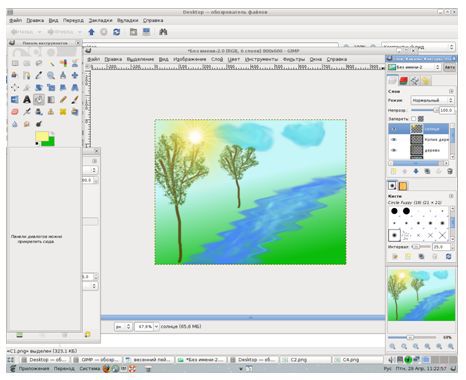Select the Paintbrush tool
This screenshot has width=466, height=380.
tap(75, 99)
